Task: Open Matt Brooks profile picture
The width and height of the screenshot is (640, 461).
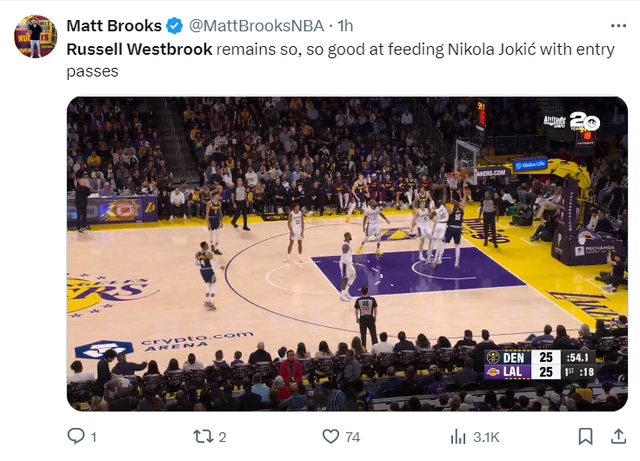Action: [36, 36]
